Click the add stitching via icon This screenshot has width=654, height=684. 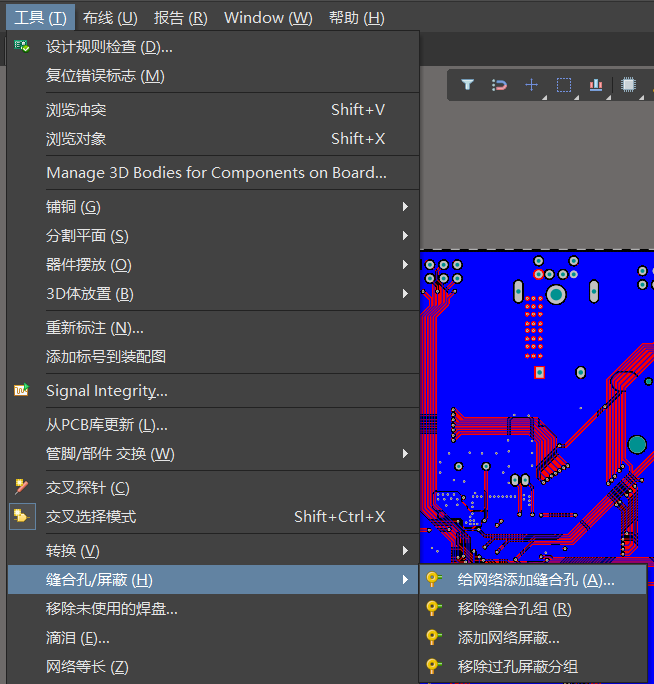point(434,579)
